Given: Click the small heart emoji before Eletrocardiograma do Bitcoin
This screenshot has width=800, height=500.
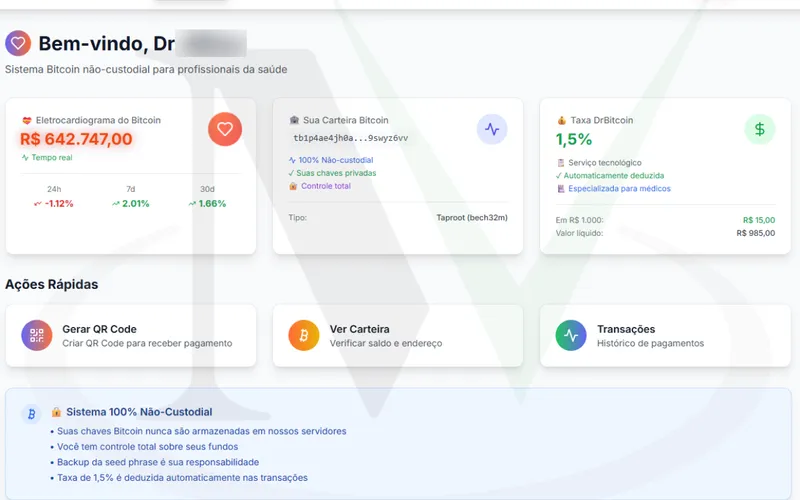Looking at the screenshot, I should coord(27,120).
